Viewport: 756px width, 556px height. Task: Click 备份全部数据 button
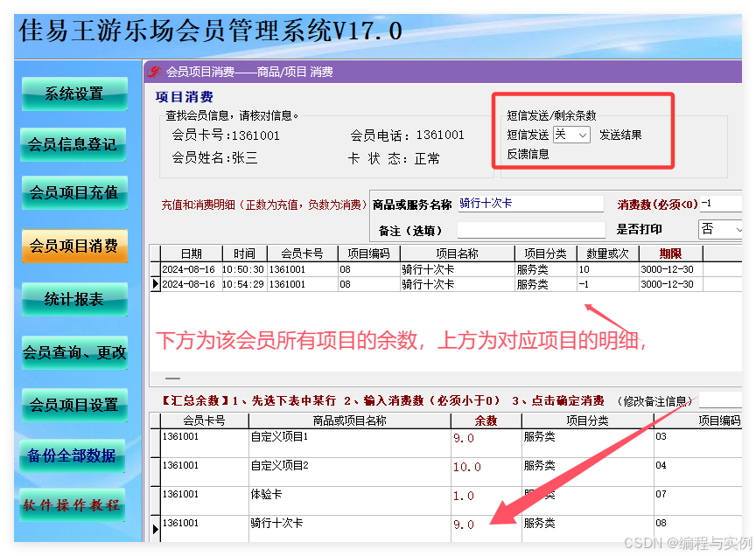[x=73, y=455]
